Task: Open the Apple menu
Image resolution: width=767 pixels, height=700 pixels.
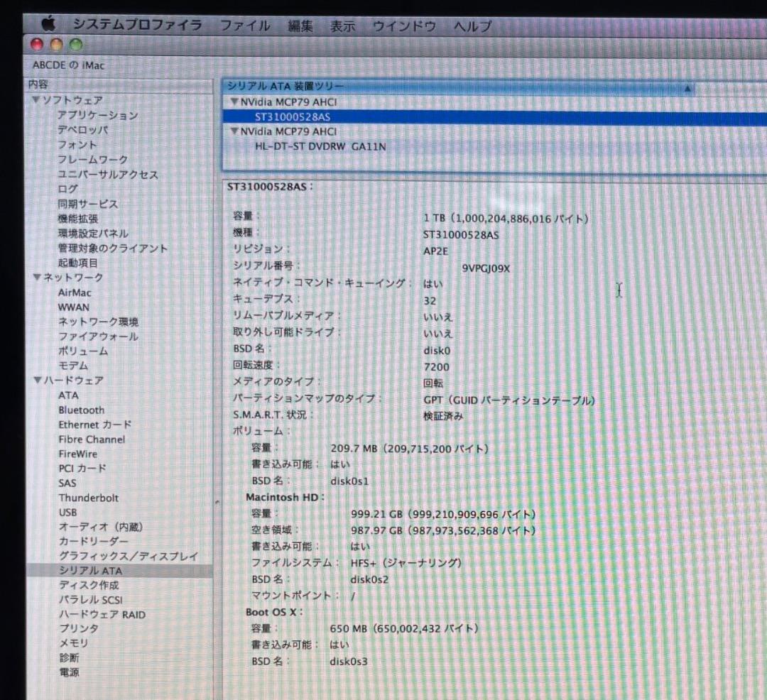Action: (48, 25)
